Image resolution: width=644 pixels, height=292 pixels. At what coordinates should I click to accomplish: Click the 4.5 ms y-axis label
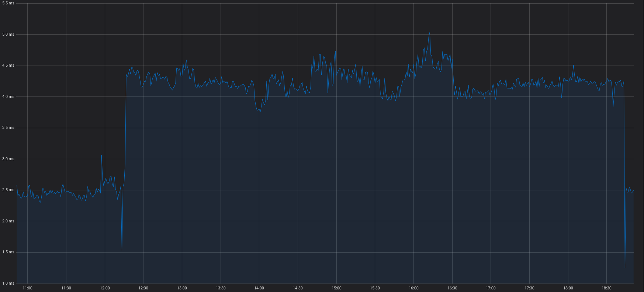click(x=8, y=65)
